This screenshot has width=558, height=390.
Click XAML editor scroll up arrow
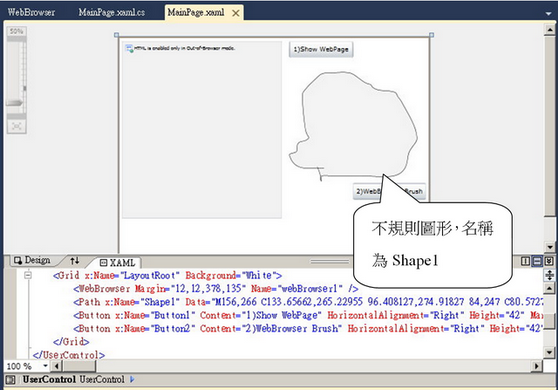[549, 288]
